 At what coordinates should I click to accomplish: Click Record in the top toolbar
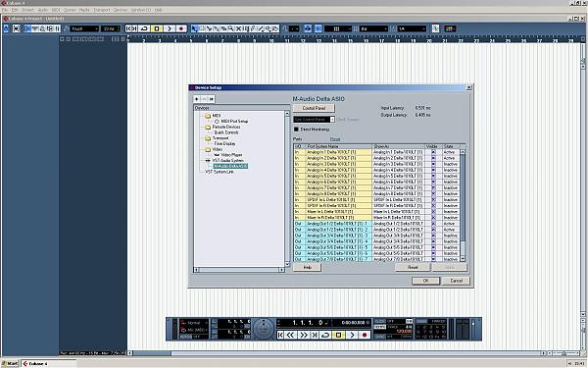(x=181, y=28)
